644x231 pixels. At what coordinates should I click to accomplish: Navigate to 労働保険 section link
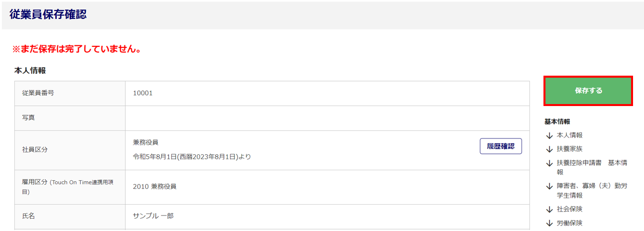tap(569, 223)
